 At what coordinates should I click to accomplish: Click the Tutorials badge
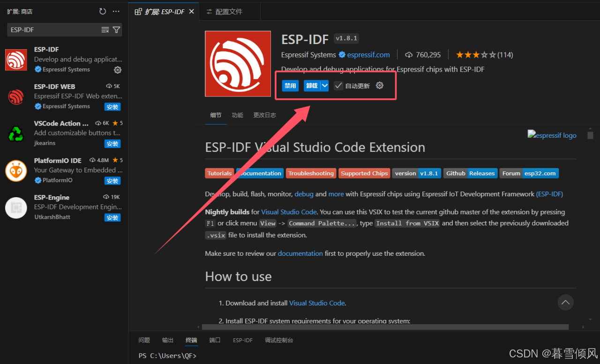pos(219,173)
